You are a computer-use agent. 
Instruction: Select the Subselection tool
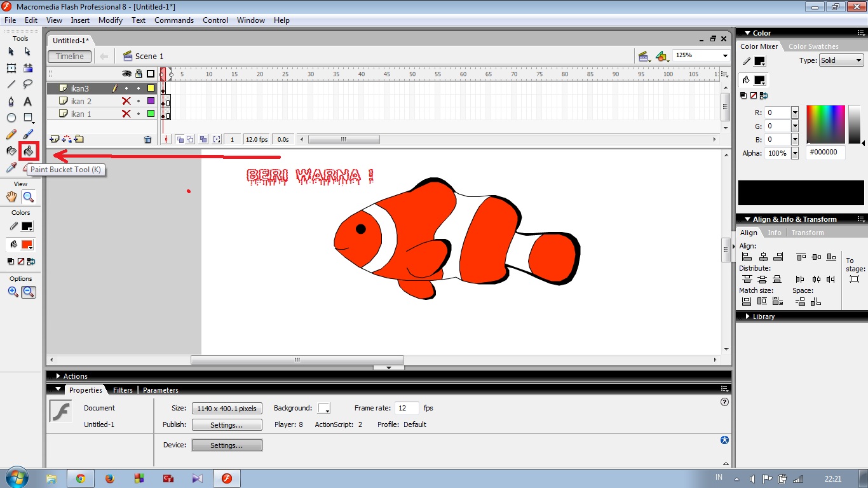(28, 51)
